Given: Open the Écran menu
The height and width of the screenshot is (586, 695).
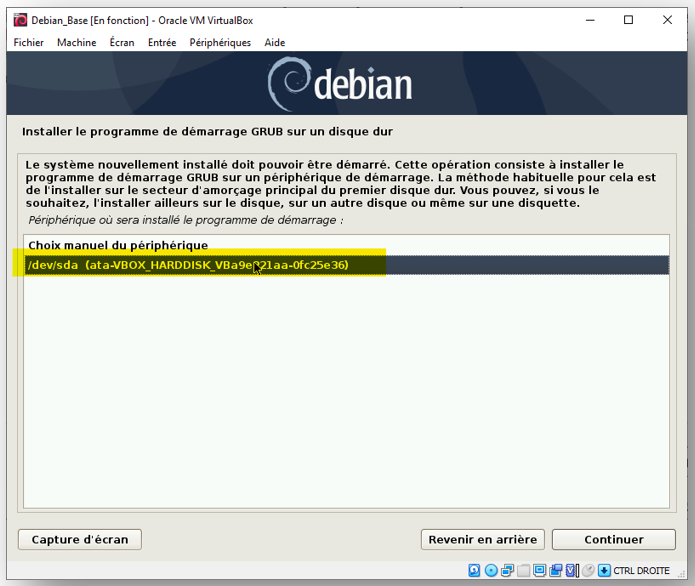Looking at the screenshot, I should pos(122,43).
